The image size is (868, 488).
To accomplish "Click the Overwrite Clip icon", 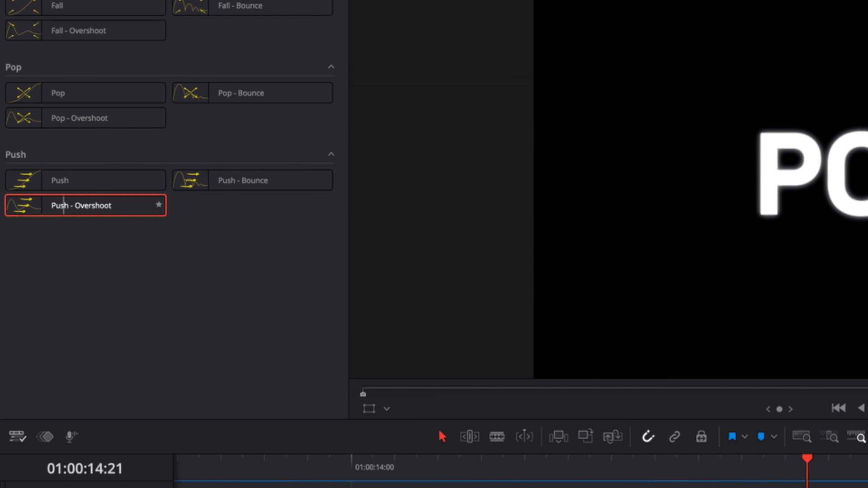I will pos(585,436).
